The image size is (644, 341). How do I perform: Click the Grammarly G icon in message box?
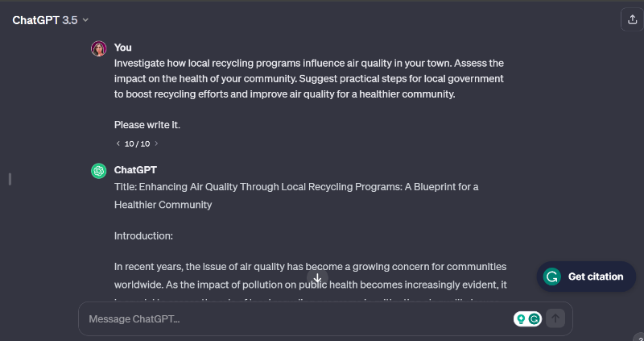point(535,319)
